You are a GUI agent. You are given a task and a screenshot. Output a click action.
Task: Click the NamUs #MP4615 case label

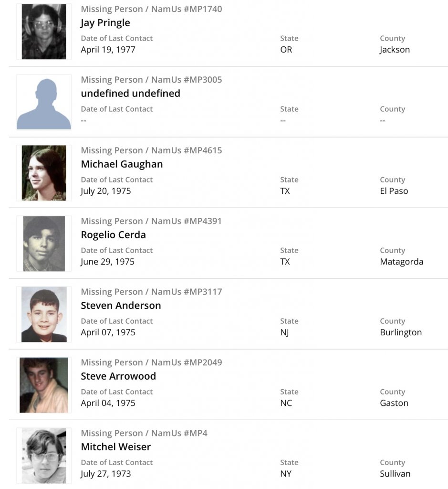click(151, 150)
